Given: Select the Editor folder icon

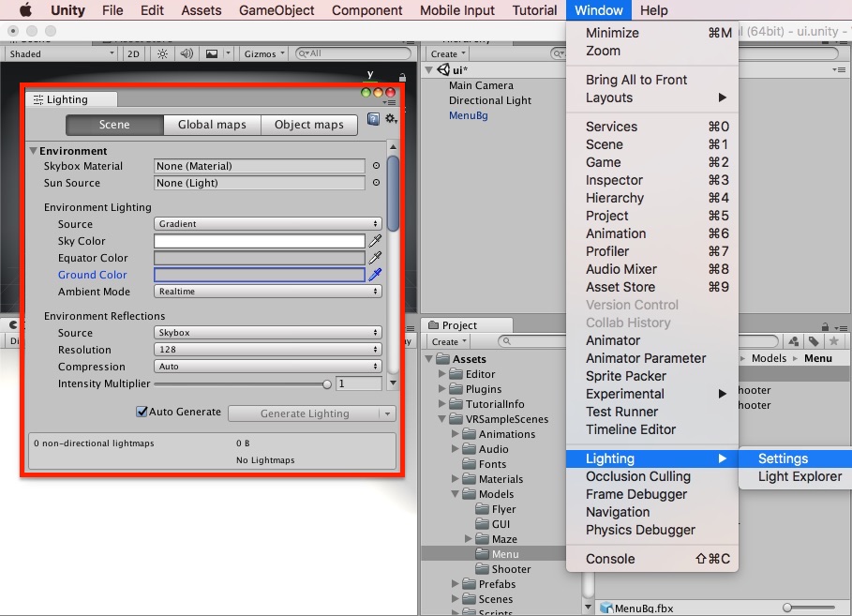Looking at the screenshot, I should tap(456, 374).
